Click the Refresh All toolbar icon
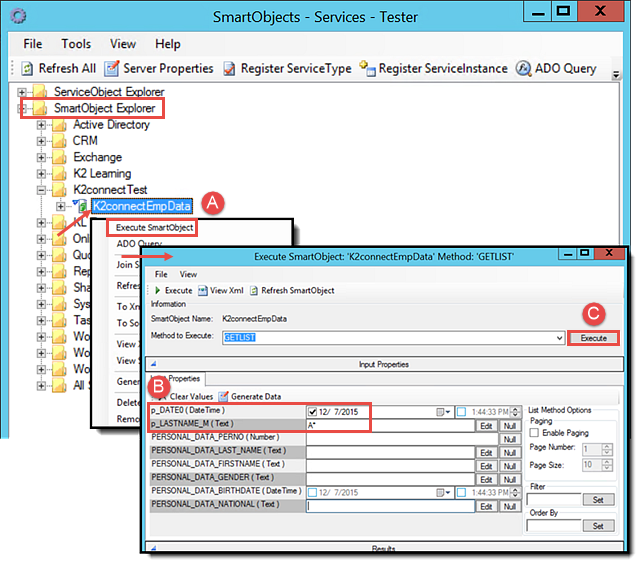The height and width of the screenshot is (561, 640). point(27,69)
